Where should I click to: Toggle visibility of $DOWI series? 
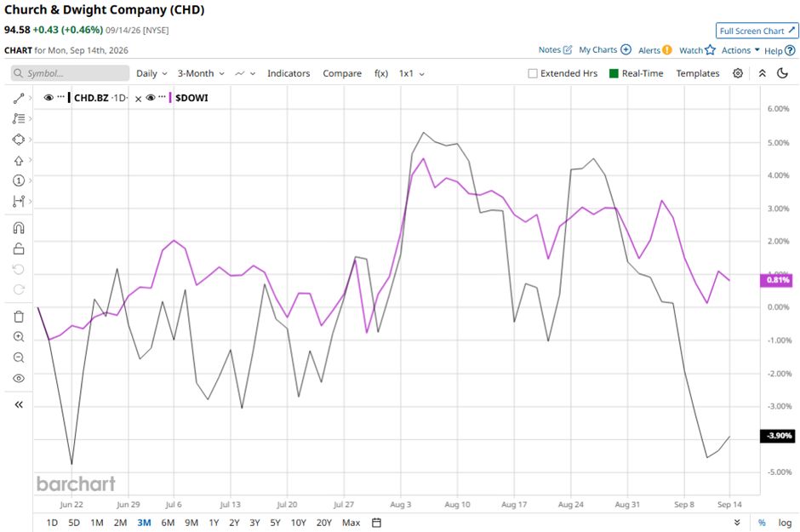(151, 97)
